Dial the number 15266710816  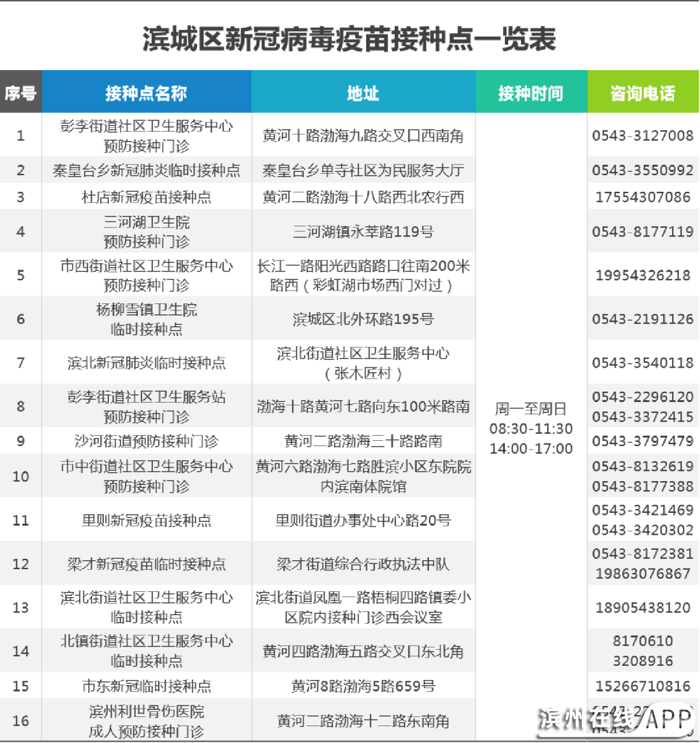(642, 686)
